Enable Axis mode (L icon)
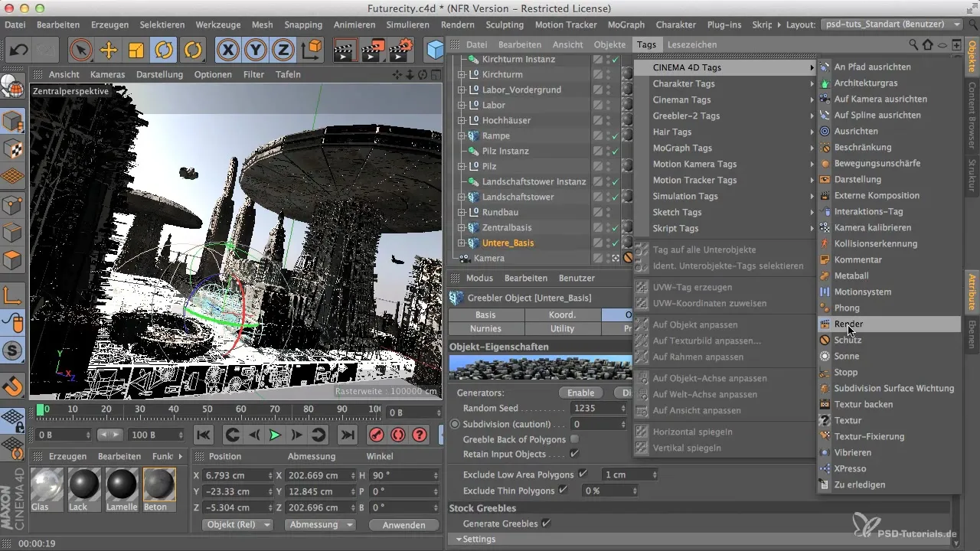The width and height of the screenshot is (980, 551). click(13, 295)
